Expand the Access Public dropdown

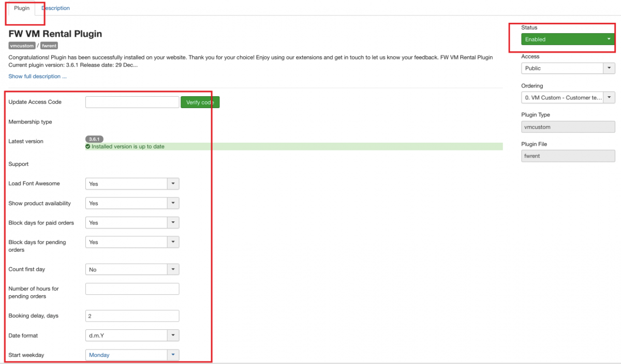568,68
